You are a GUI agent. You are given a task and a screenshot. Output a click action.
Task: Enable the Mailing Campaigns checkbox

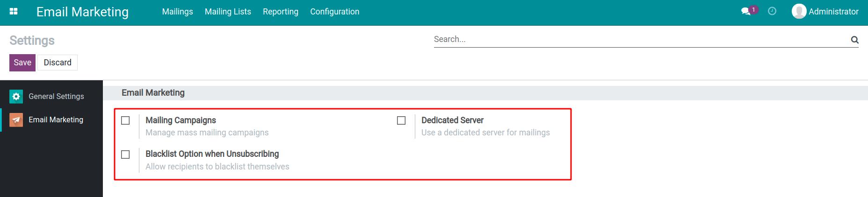tap(125, 120)
